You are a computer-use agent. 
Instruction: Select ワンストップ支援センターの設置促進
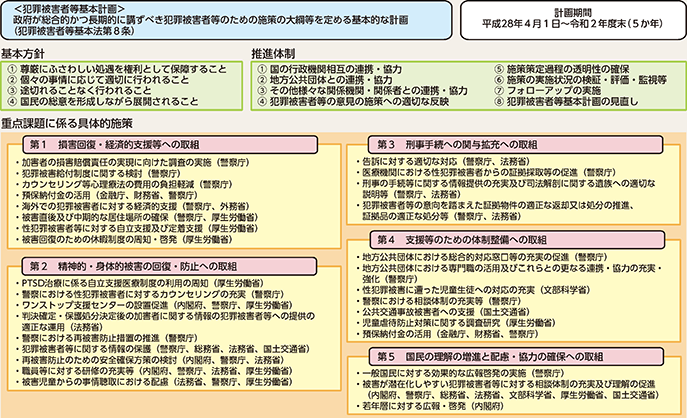click(x=154, y=305)
